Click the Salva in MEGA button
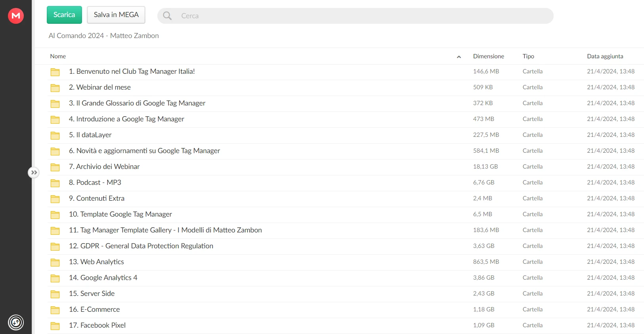 (116, 15)
